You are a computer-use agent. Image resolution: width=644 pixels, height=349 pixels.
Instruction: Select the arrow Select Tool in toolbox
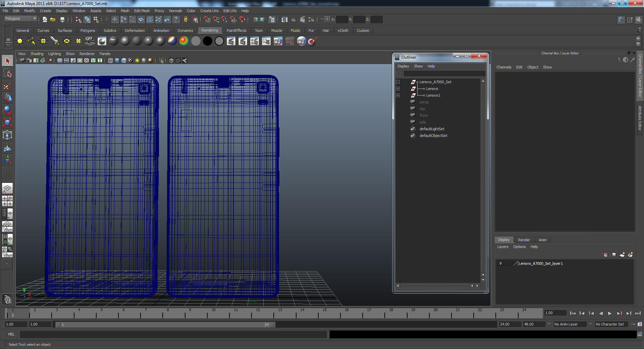pyautogui.click(x=7, y=61)
